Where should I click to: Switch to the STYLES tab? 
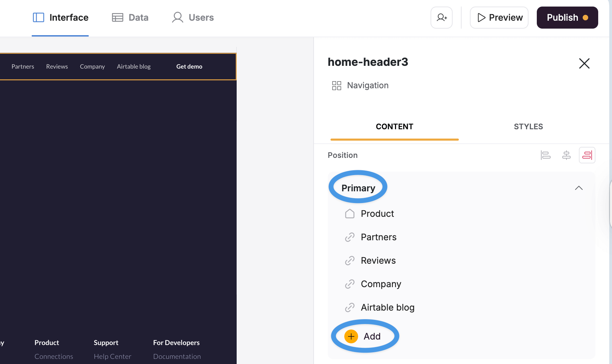(x=528, y=127)
